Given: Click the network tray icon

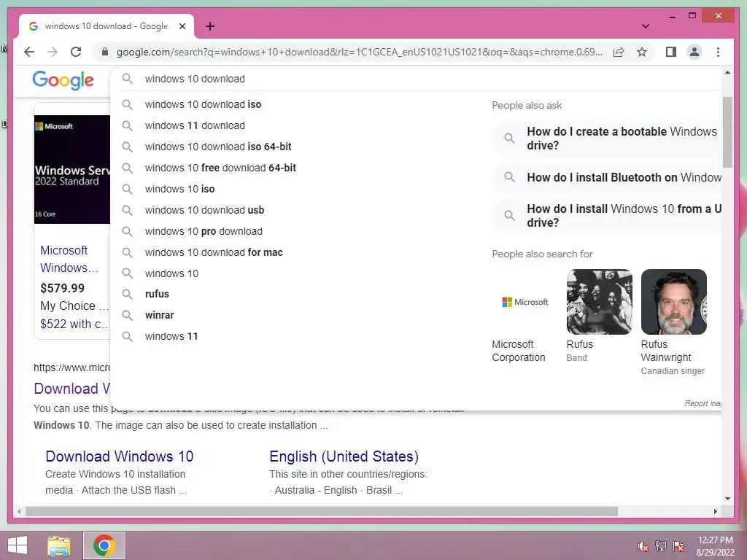Looking at the screenshot, I should (x=661, y=546).
